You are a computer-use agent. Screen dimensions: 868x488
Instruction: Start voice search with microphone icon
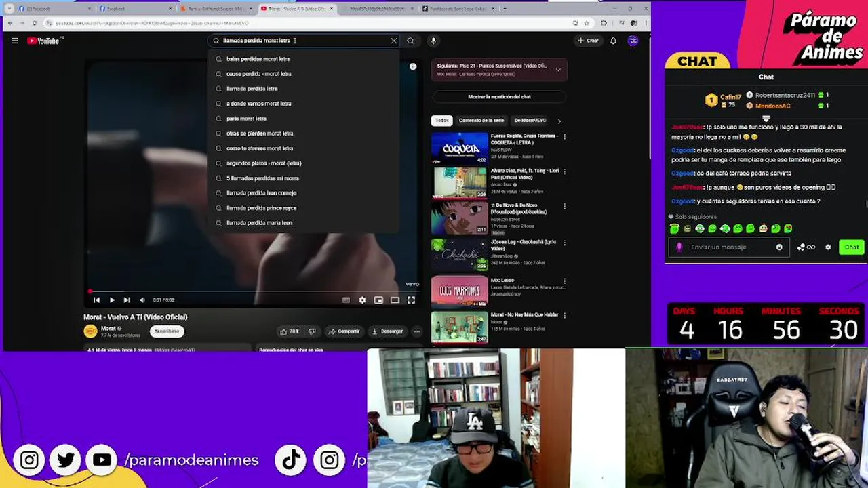433,41
